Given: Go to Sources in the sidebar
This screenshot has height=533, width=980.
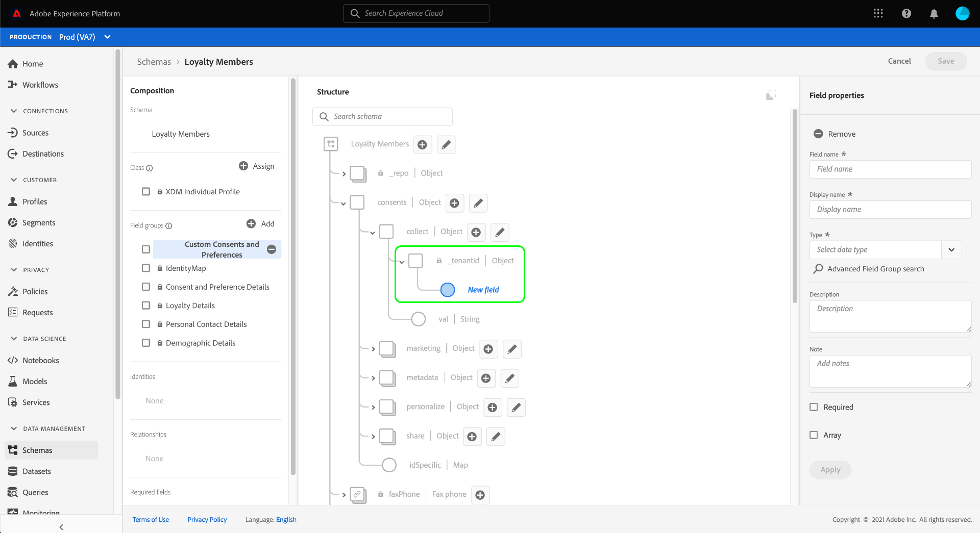Looking at the screenshot, I should 28,133.
